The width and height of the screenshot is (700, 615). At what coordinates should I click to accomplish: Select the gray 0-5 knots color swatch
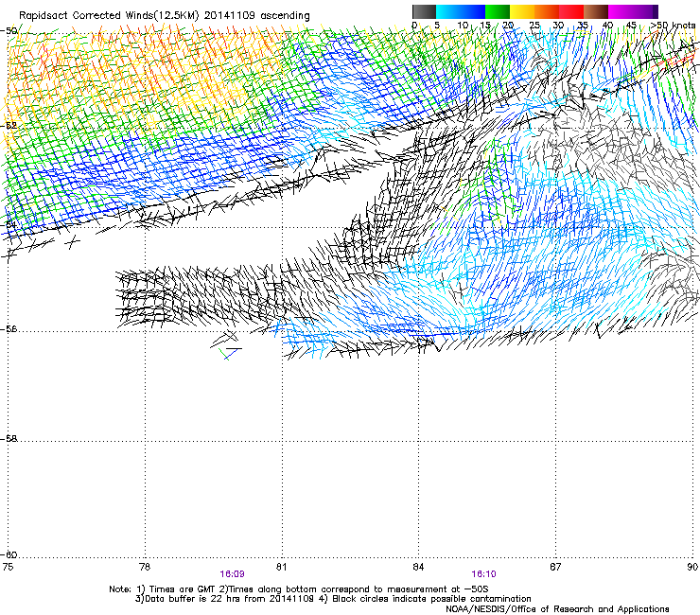(x=424, y=12)
